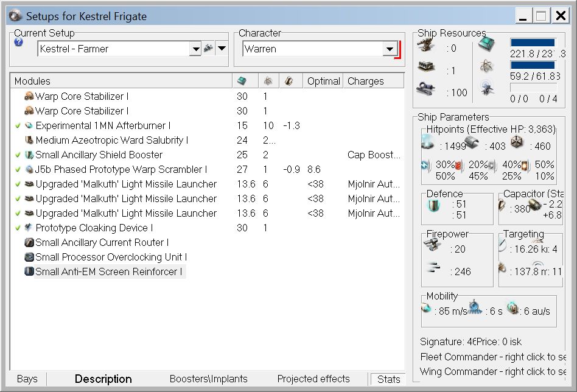
Task: Toggle the third Malkuth Light Missile Launcher checkmark
Action: click(x=18, y=214)
